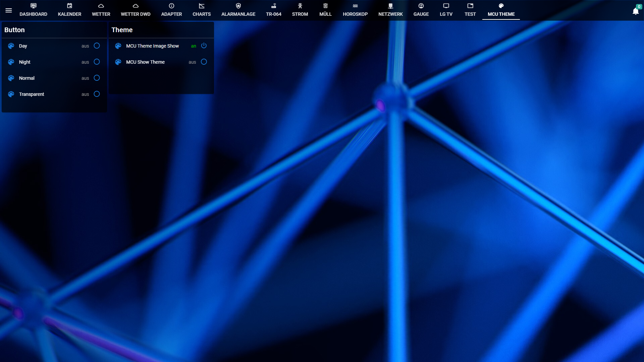
Task: Click the 'Day' row label
Action: click(23, 46)
